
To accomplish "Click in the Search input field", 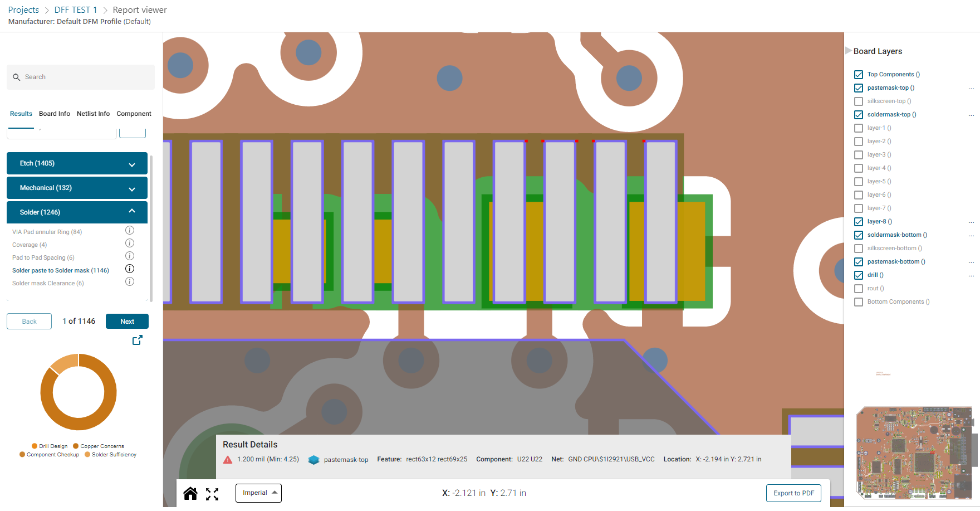I will (81, 77).
